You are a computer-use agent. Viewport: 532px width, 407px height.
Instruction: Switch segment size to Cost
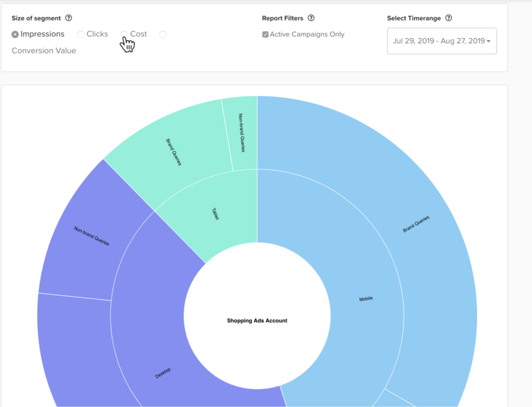[124, 34]
